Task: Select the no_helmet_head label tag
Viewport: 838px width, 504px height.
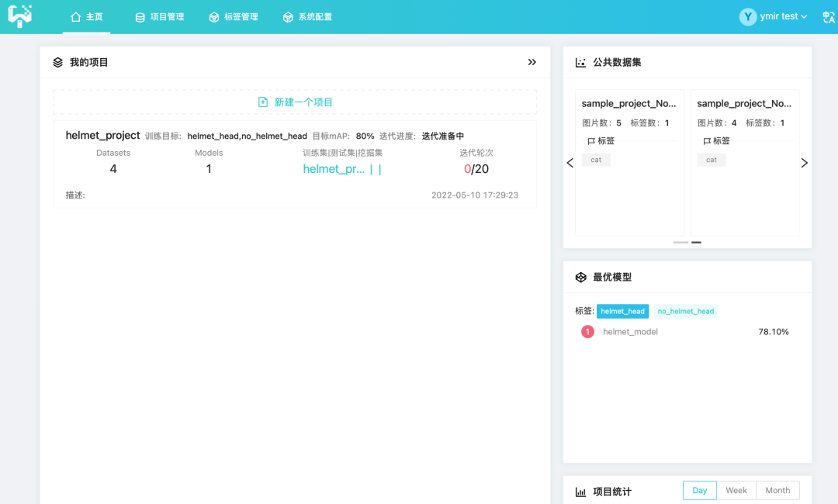Action: [x=685, y=311]
